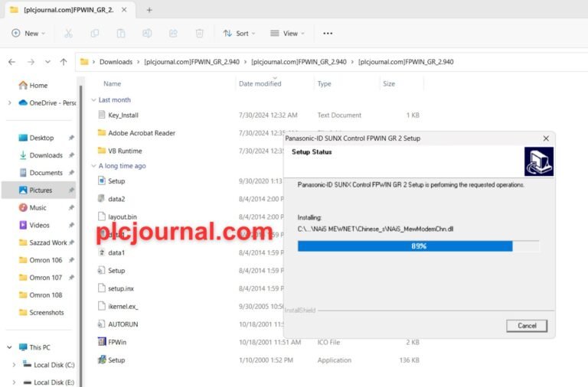Open a new tab with plus button

149,10
